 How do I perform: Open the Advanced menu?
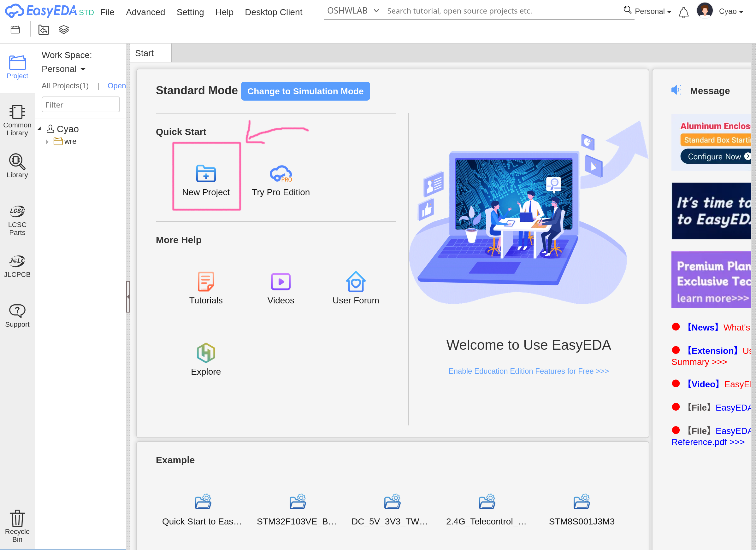[145, 12]
